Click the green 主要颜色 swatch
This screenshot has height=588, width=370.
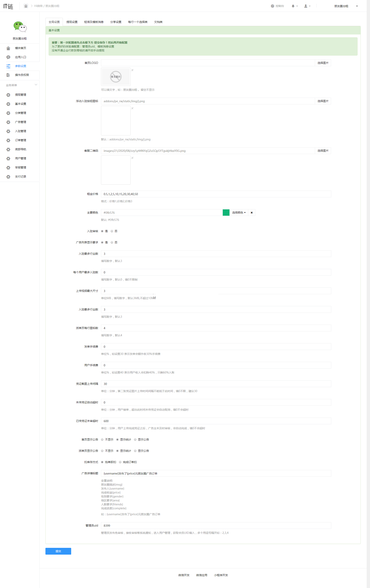click(226, 213)
